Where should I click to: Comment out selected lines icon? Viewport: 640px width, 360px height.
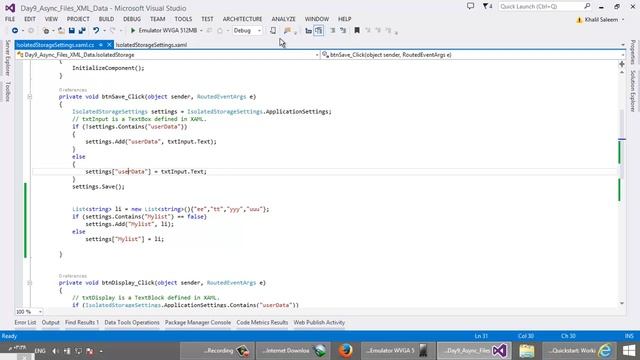click(333, 31)
